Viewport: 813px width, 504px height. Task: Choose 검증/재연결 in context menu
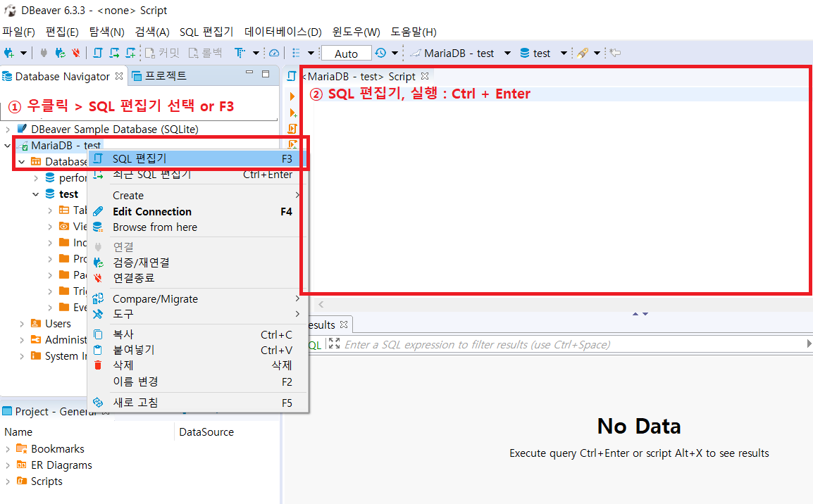coord(199,263)
